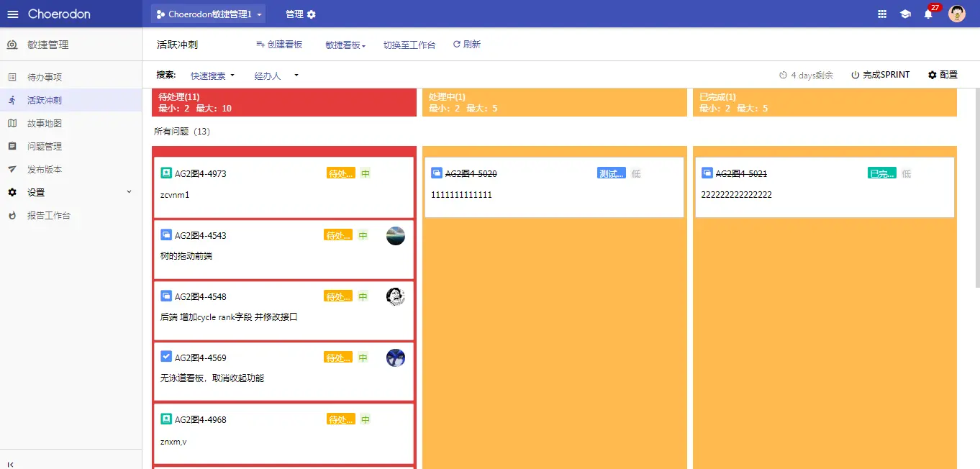Click issue type icon of AG2图4-4973
This screenshot has height=469, width=980.
point(166,173)
